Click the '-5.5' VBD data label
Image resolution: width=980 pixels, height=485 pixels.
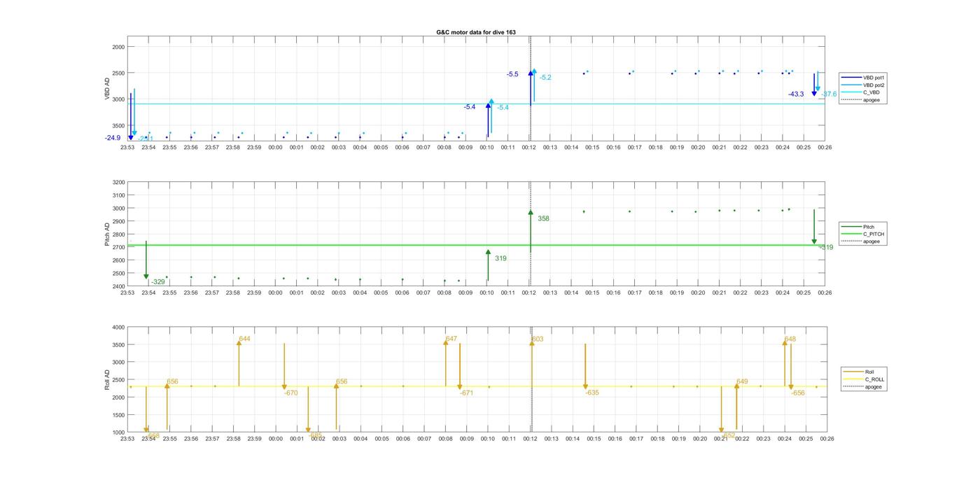coord(512,74)
